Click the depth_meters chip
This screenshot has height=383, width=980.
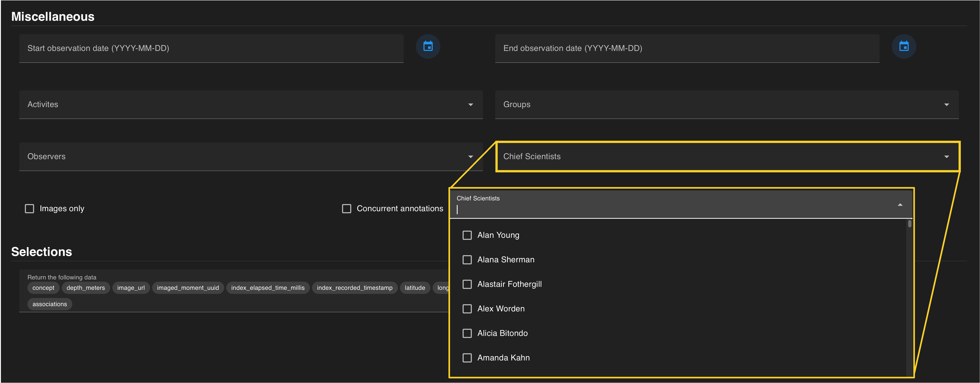pyautogui.click(x=86, y=288)
